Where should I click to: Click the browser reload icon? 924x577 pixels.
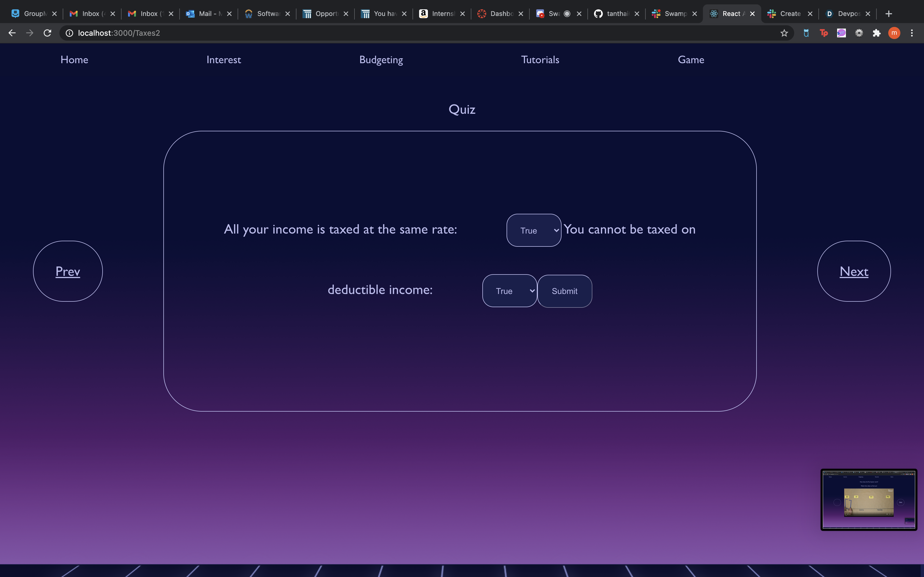coord(47,33)
